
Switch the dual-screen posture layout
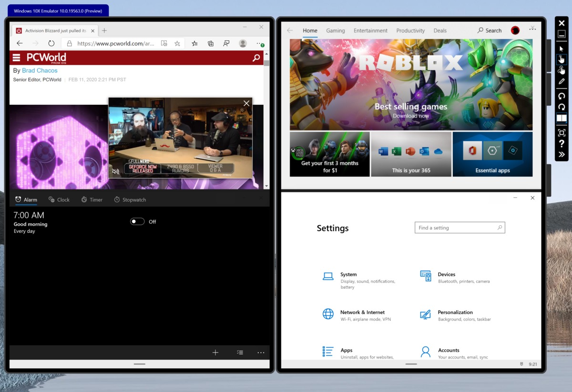pyautogui.click(x=562, y=118)
